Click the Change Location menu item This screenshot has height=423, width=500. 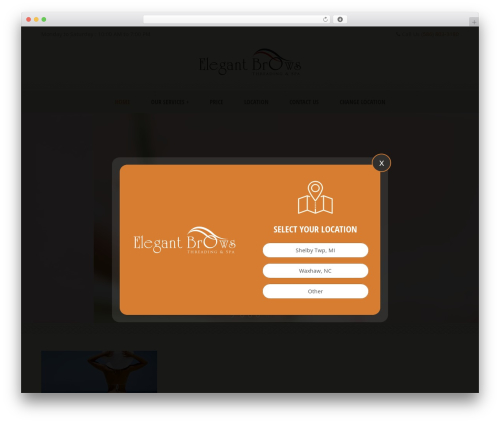click(x=362, y=102)
